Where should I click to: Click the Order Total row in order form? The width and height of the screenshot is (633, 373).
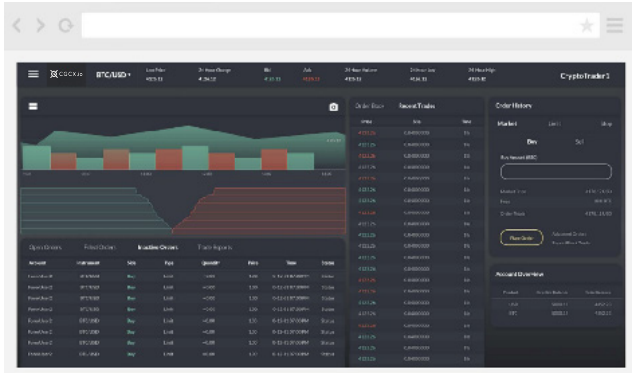point(556,214)
